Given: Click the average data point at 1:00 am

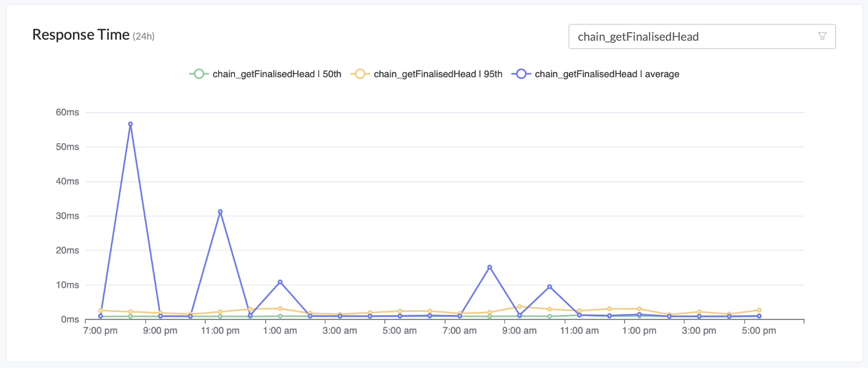Looking at the screenshot, I should pos(280,282).
